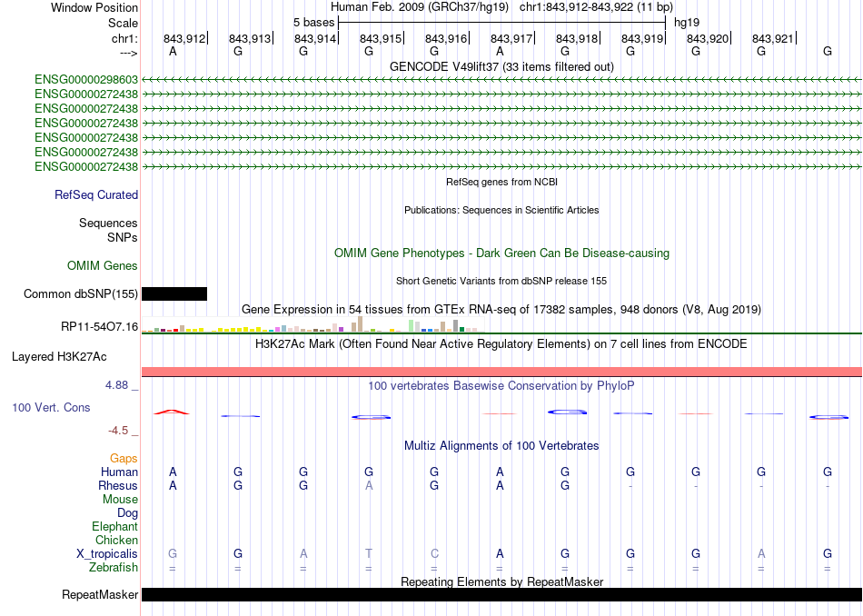Viewport: 863px width, 616px height.
Task: Click the SNPs label
Action: click(x=123, y=237)
